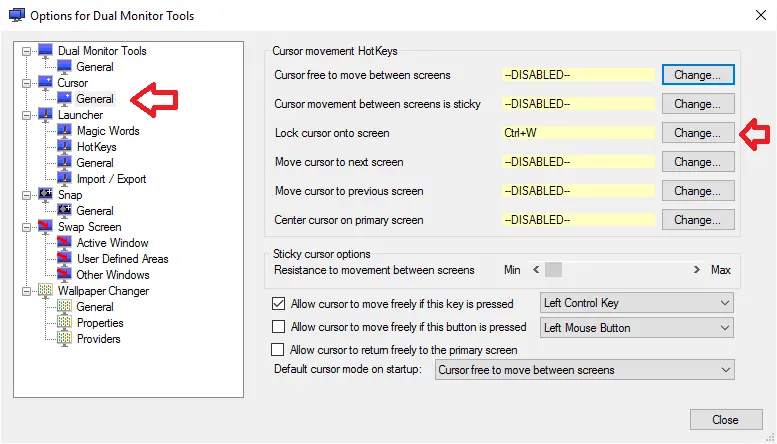
Task: Click the Active Window icon
Action: tap(64, 242)
